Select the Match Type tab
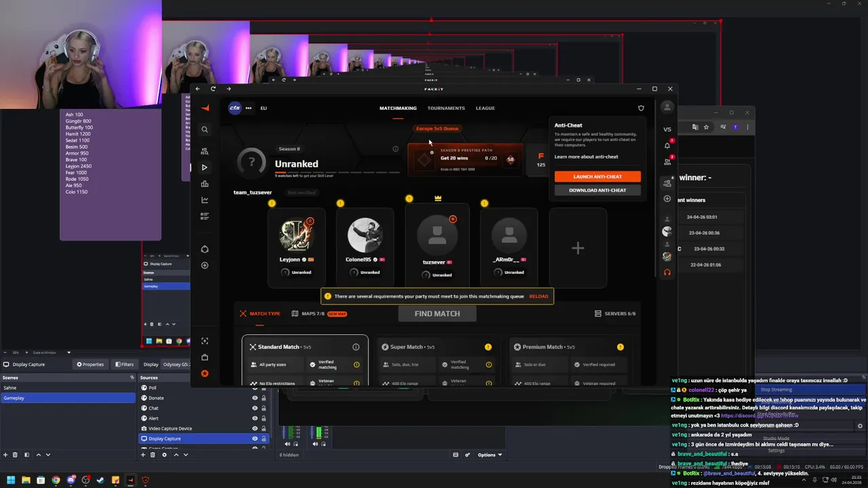Viewport: 868px width, 488px height. (260, 314)
